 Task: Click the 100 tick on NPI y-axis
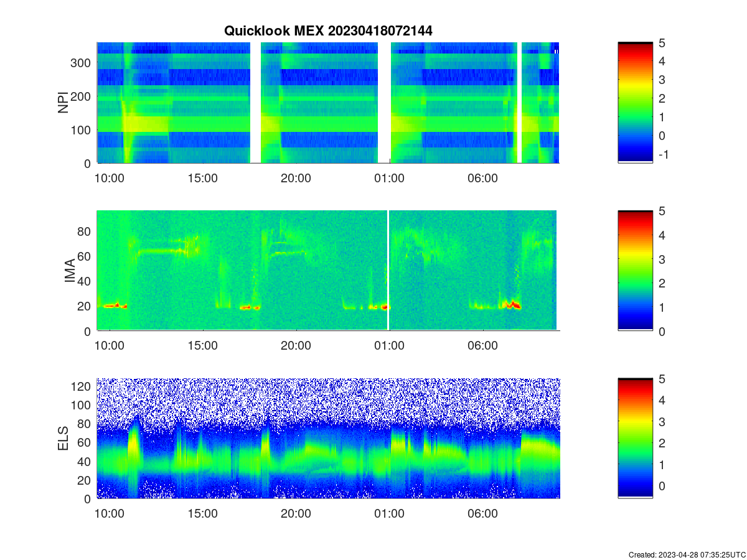[x=81, y=130]
